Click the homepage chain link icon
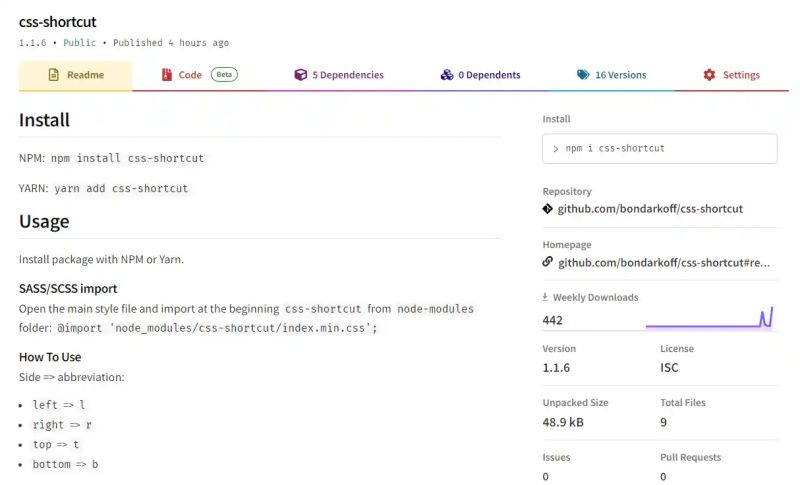Viewport: 800px width, 485px height. point(547,262)
